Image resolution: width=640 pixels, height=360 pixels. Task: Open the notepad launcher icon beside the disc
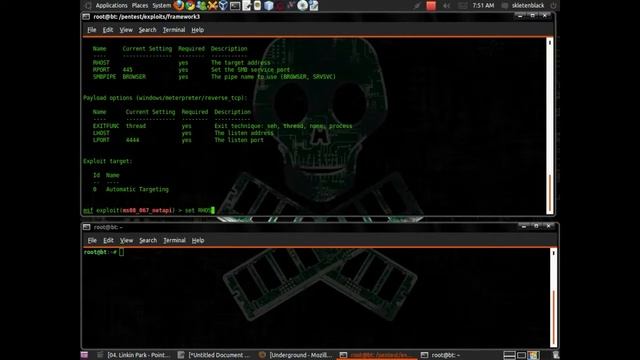click(313, 5)
